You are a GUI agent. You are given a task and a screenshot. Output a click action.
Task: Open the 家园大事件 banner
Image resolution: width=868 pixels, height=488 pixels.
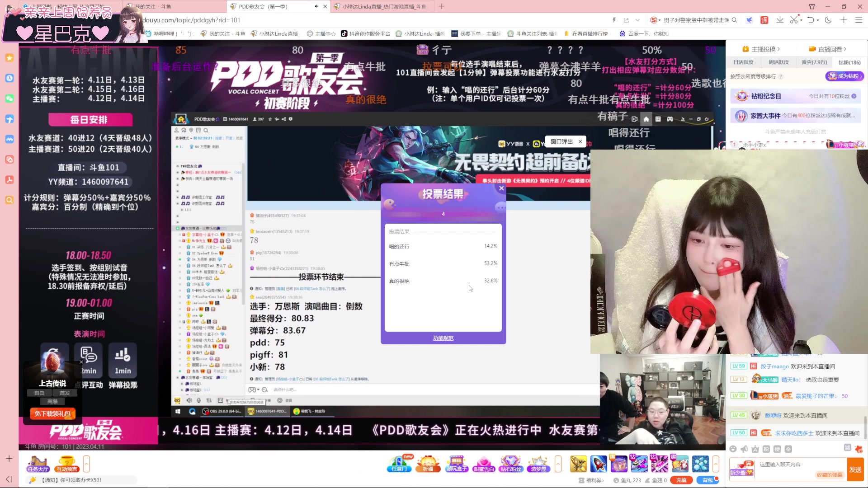pos(796,116)
